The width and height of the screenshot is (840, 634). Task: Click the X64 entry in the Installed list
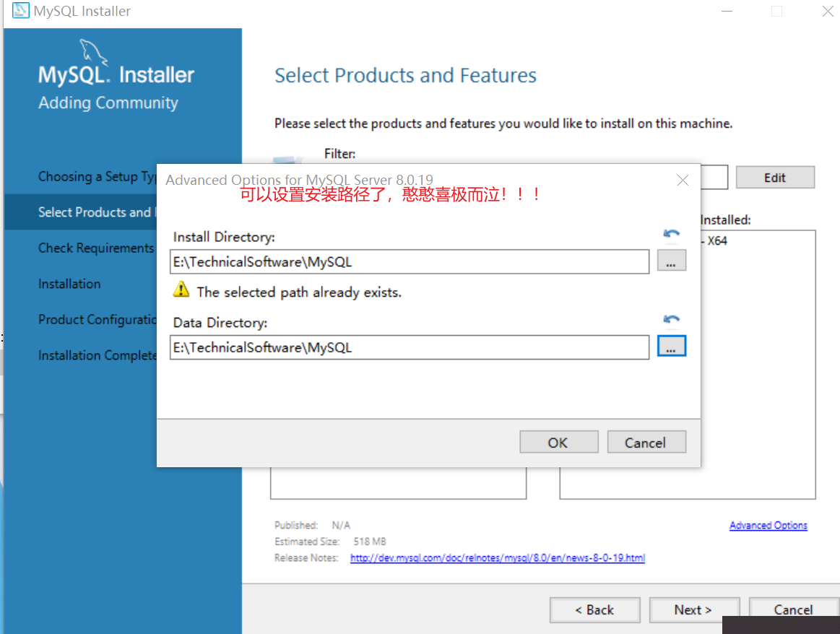(714, 241)
